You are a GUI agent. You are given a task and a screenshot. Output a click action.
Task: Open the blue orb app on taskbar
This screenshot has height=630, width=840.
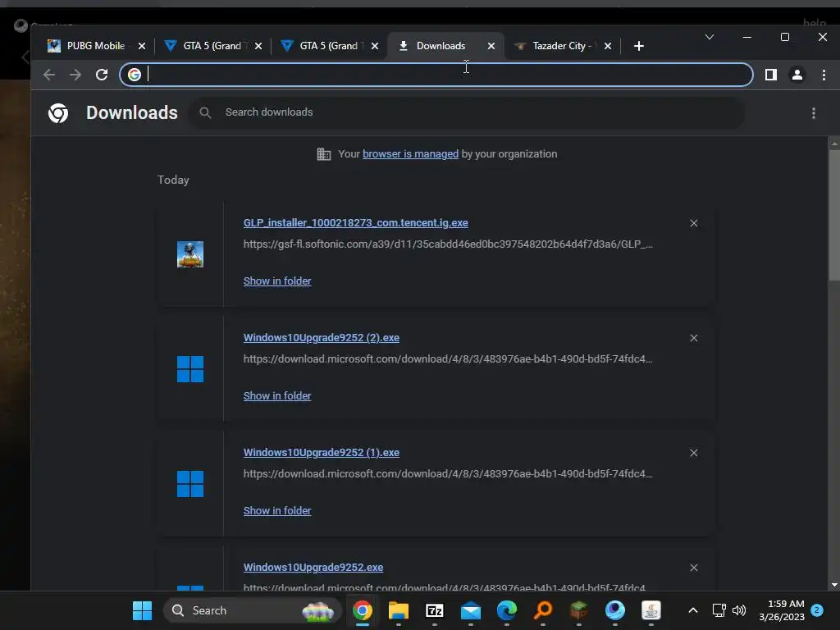[x=615, y=610]
